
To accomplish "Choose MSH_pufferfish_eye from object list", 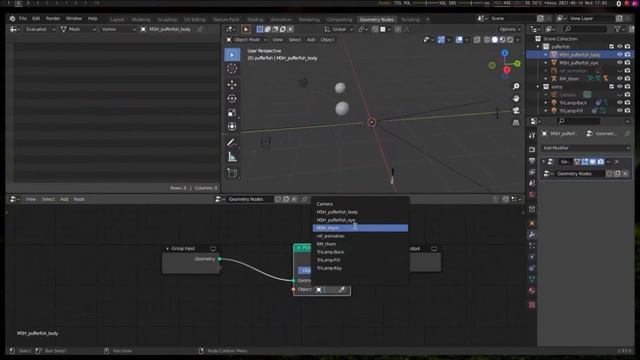I will [360, 220].
